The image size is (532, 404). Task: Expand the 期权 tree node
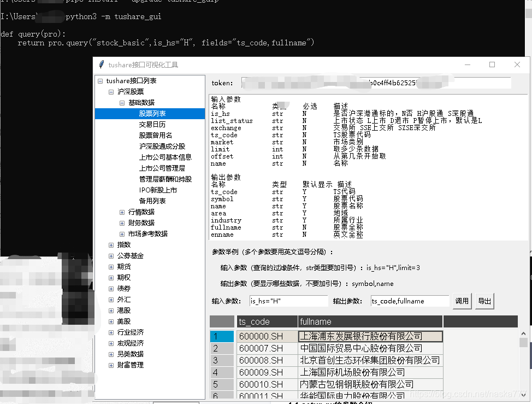(x=111, y=278)
